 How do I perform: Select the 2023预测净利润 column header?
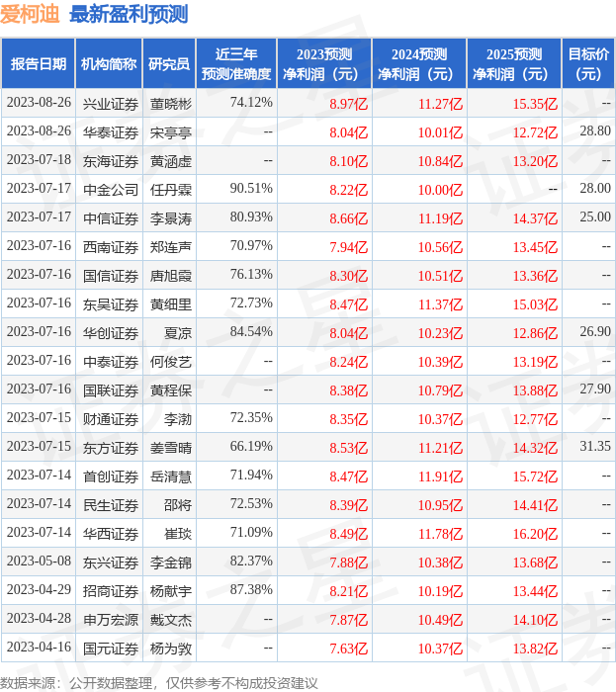pos(324,64)
